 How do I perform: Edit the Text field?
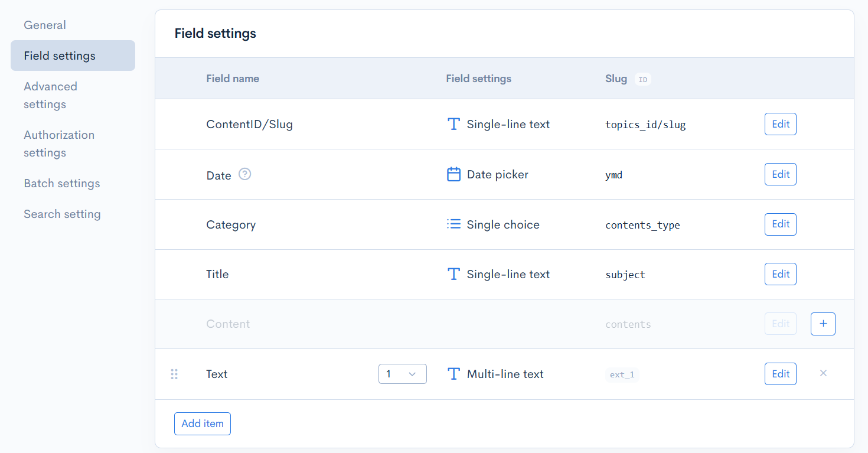coord(780,373)
